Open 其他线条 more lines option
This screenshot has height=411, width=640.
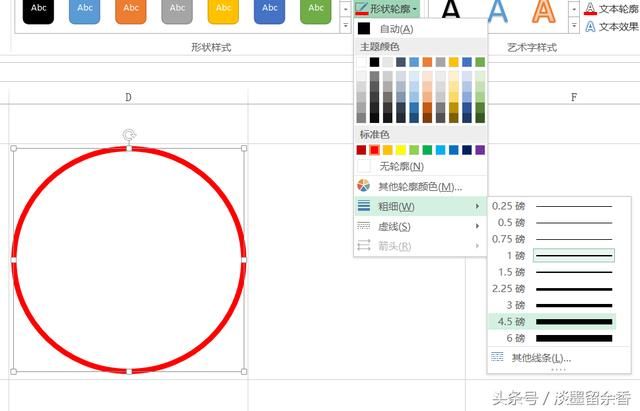[540, 357]
